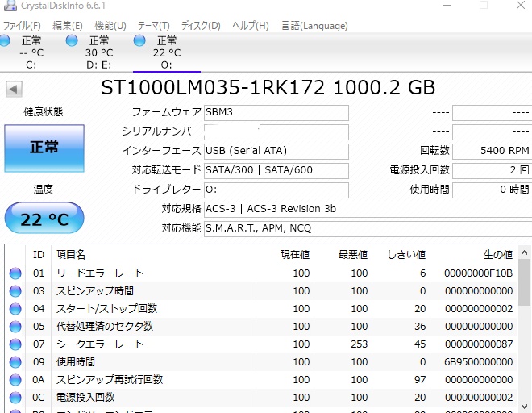
Task: Click status circle for 0A スピンアップ再試行回数 row
Action: (x=15, y=379)
